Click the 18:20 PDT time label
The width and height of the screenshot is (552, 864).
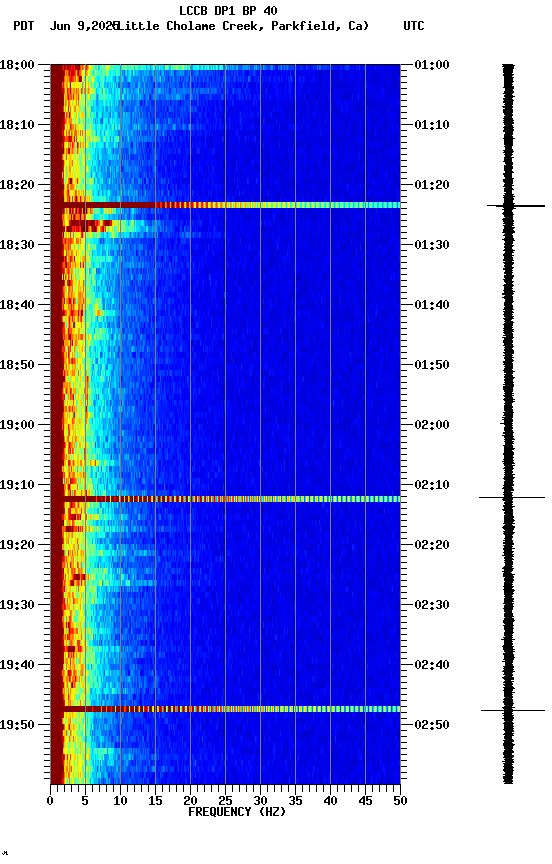point(17,185)
